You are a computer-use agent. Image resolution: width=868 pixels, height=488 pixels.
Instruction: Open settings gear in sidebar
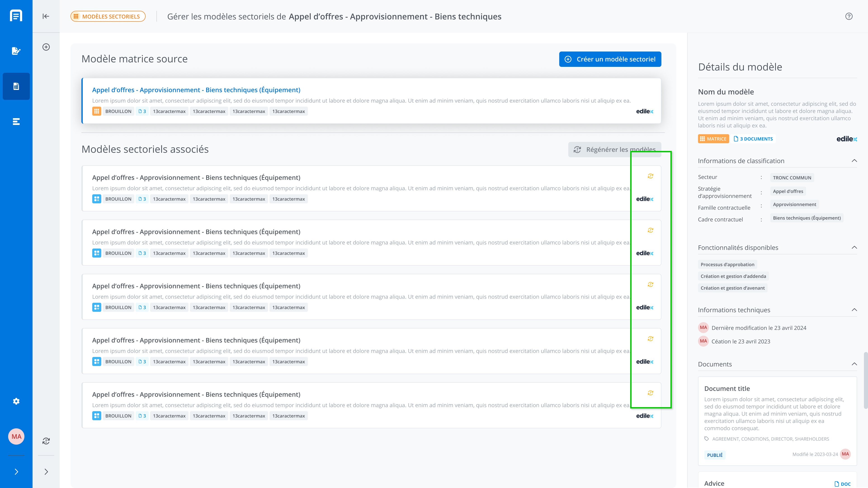16,401
